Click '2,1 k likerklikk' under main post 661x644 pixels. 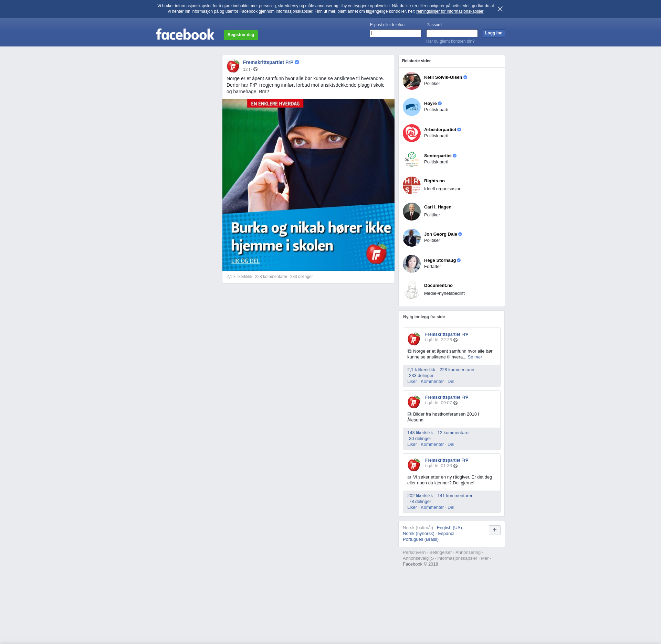239,277
